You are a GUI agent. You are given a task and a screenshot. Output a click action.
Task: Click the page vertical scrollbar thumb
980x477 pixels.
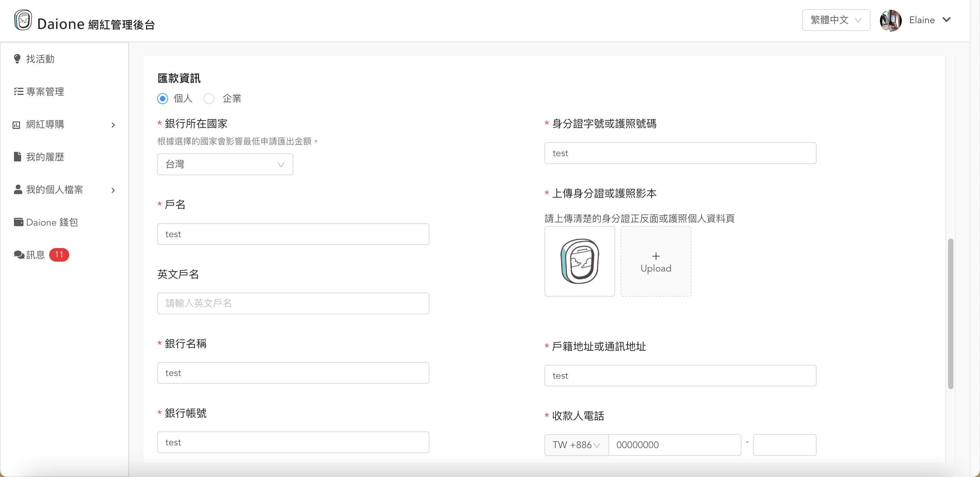950,314
